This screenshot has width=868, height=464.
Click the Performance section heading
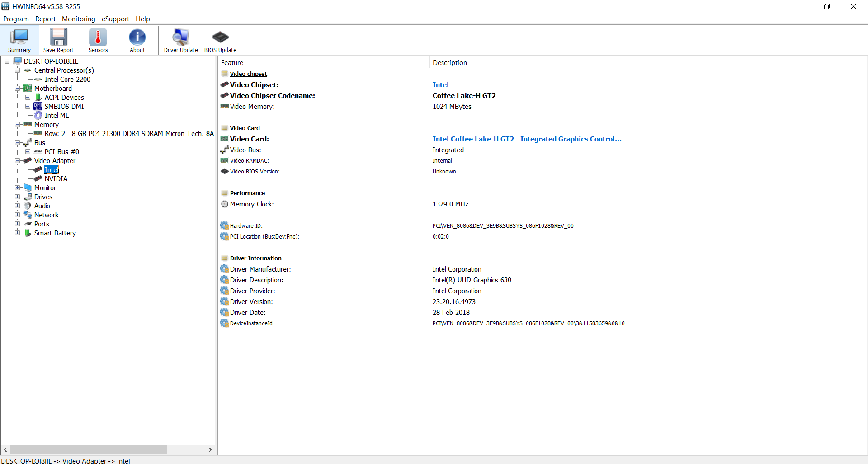click(247, 193)
